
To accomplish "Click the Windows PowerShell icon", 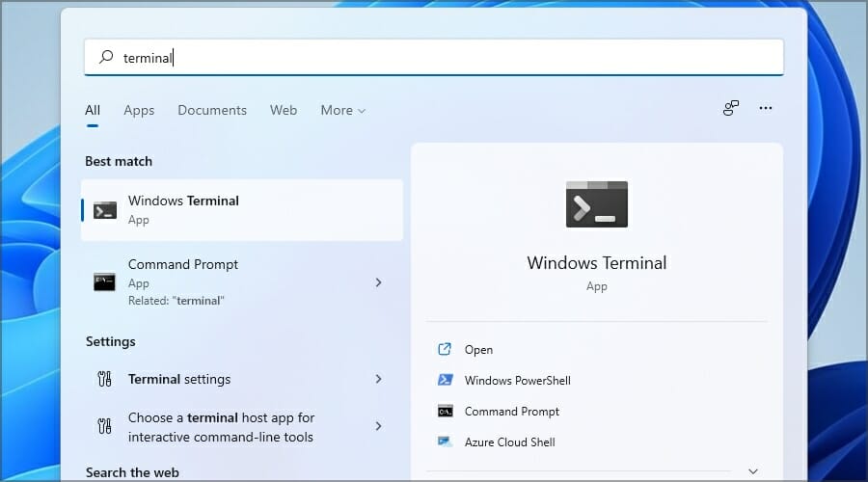I will (x=445, y=380).
